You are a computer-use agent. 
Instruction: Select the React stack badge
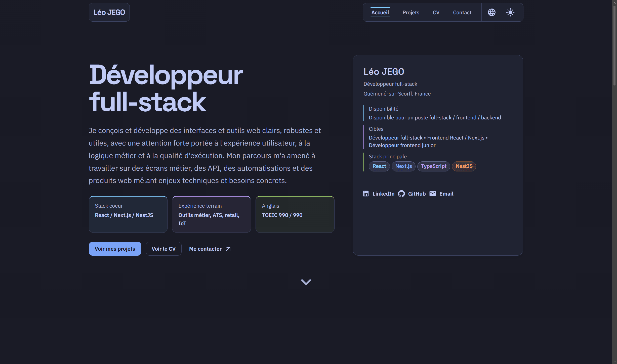tap(379, 166)
